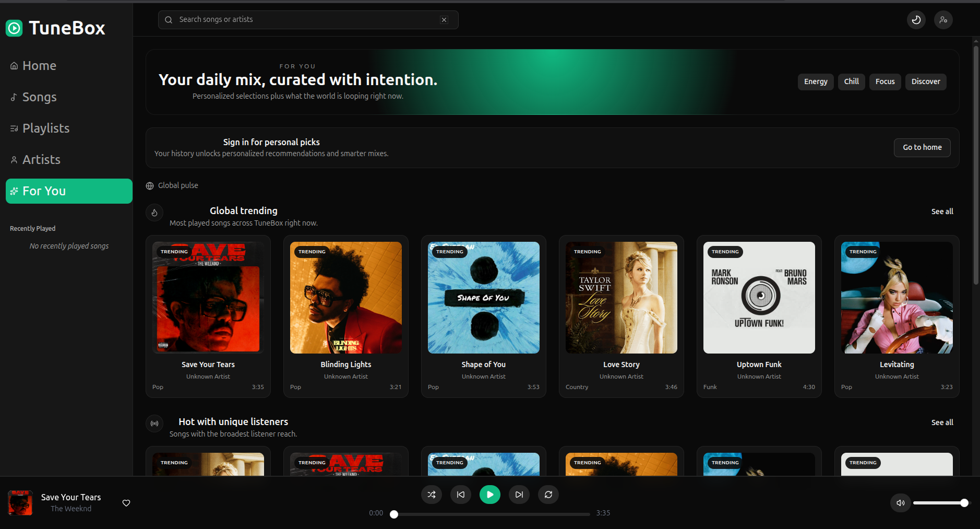Enable repeat mode
Viewport: 980px width, 529px height.
point(548,494)
